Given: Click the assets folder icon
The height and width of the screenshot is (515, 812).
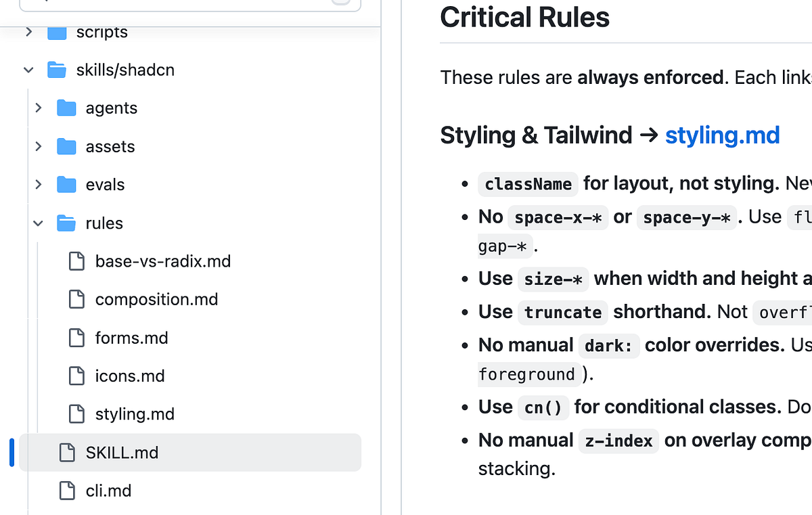Looking at the screenshot, I should [x=66, y=146].
